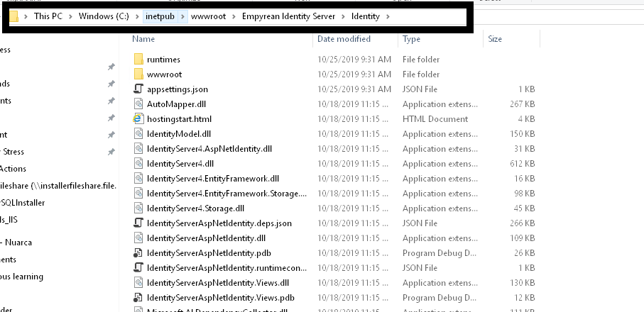Select the IdentityServerAspNetIdentity.deps.json file icon
The height and width of the screenshot is (312, 644).
(x=139, y=223)
